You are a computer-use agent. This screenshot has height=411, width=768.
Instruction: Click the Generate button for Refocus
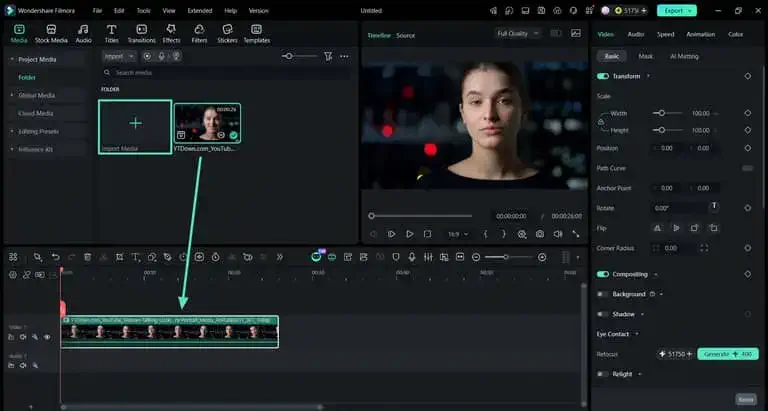coord(728,354)
